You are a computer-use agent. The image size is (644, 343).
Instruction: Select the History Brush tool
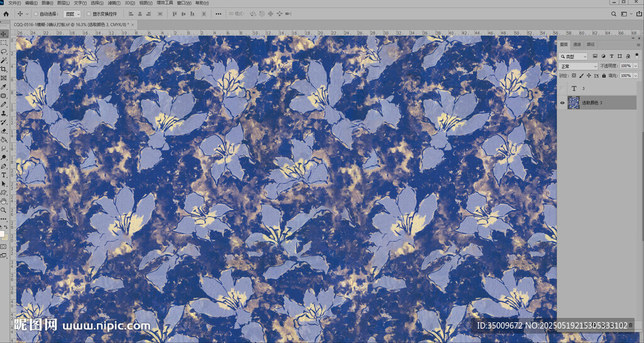coord(4,122)
